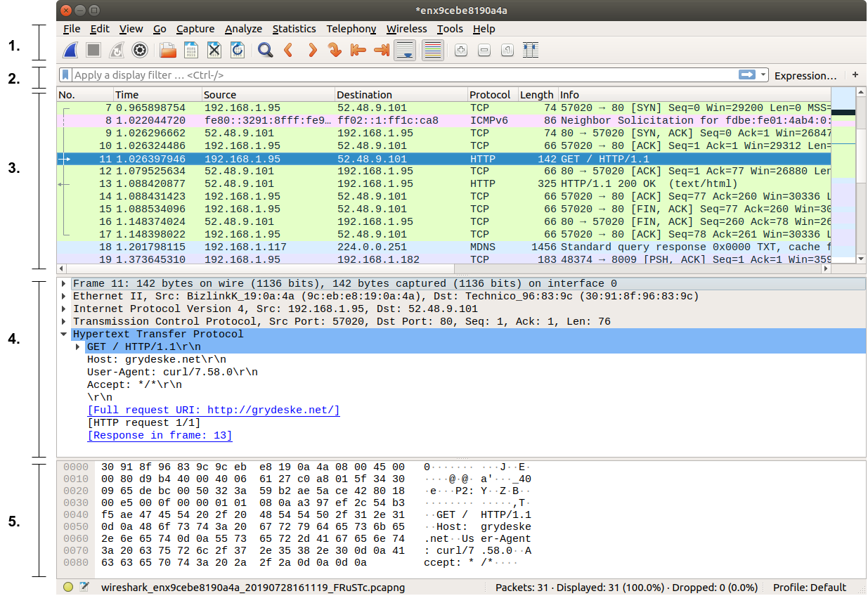
Task: Toggle packet list colorization
Action: (433, 50)
